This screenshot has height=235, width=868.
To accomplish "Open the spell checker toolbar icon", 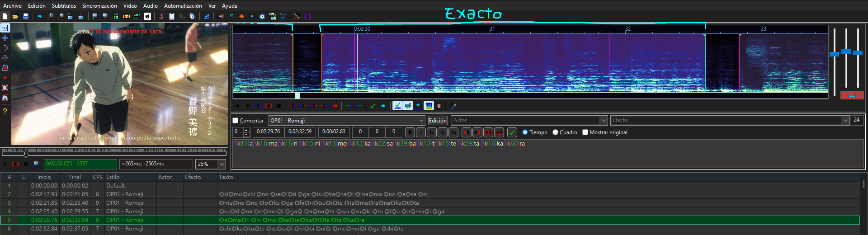I will 283,16.
